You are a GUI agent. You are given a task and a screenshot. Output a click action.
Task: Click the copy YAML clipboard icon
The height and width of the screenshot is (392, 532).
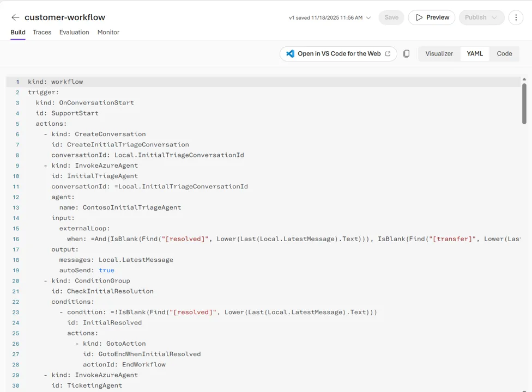406,54
